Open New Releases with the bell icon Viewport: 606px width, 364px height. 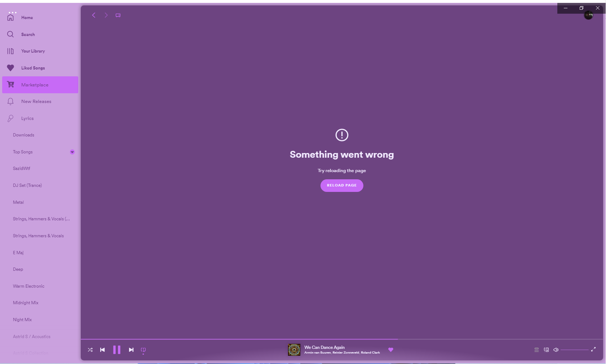(x=10, y=101)
